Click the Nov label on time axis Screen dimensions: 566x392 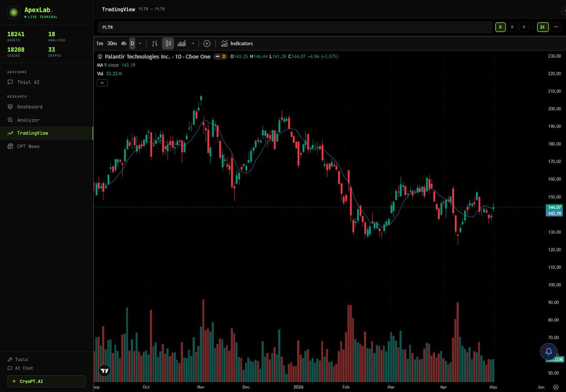tap(200, 387)
